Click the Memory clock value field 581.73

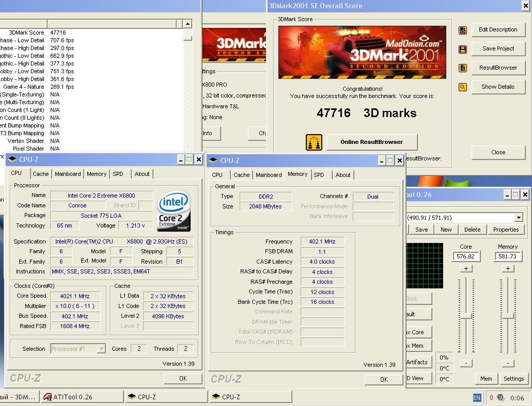click(x=508, y=256)
